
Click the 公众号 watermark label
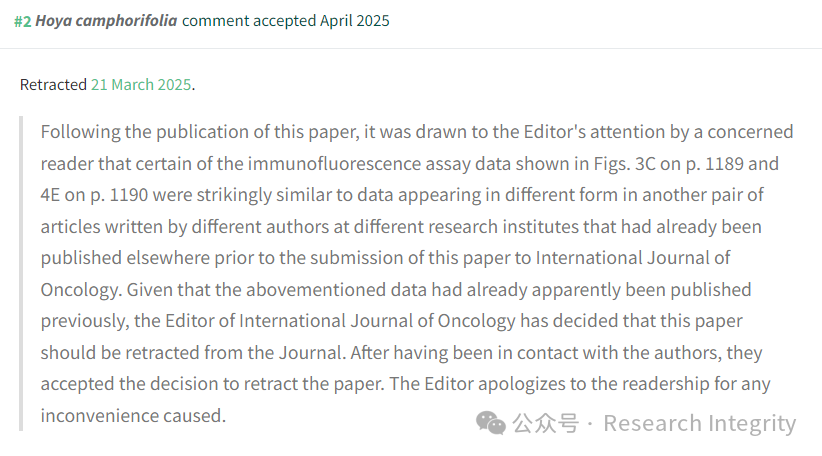click(546, 423)
